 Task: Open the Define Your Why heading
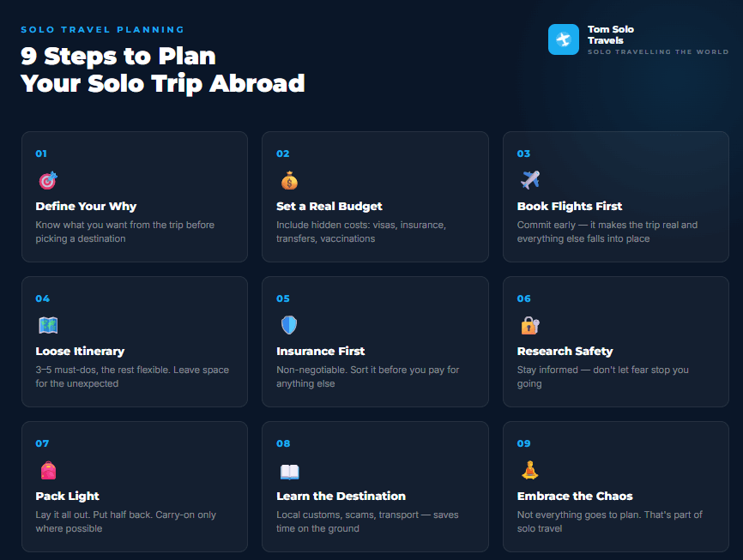coord(86,206)
